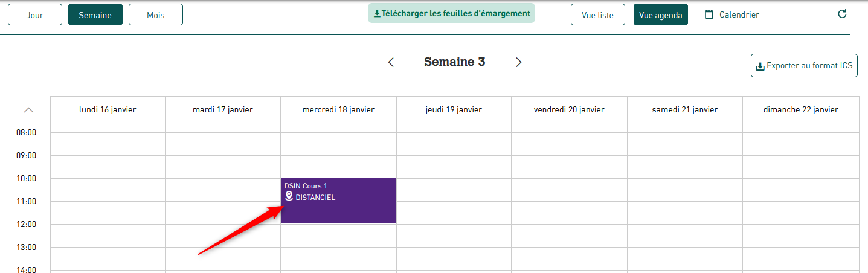Collapse earlier hours with the up chevron

click(x=28, y=110)
